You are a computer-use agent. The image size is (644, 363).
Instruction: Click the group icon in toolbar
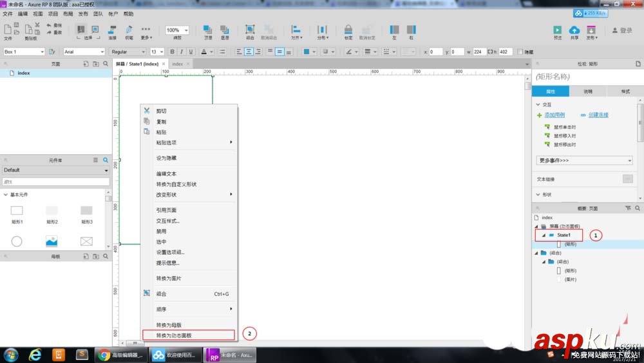tap(250, 29)
